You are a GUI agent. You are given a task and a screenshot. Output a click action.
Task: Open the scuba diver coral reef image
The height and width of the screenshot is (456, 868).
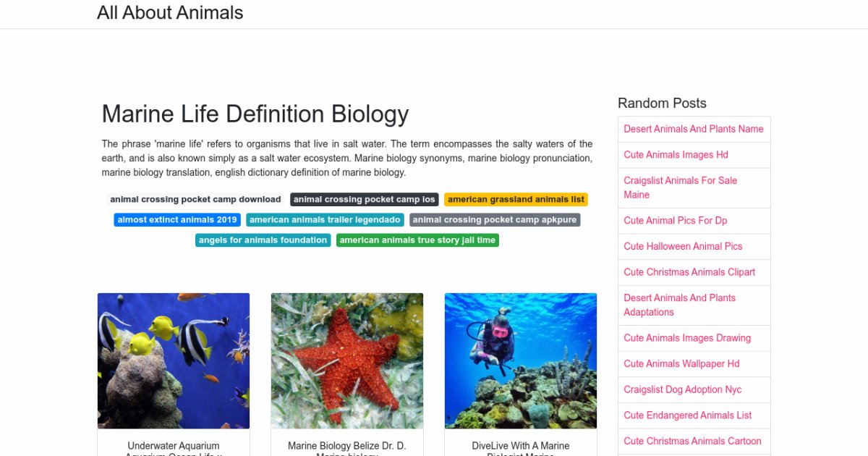pyautogui.click(x=521, y=360)
